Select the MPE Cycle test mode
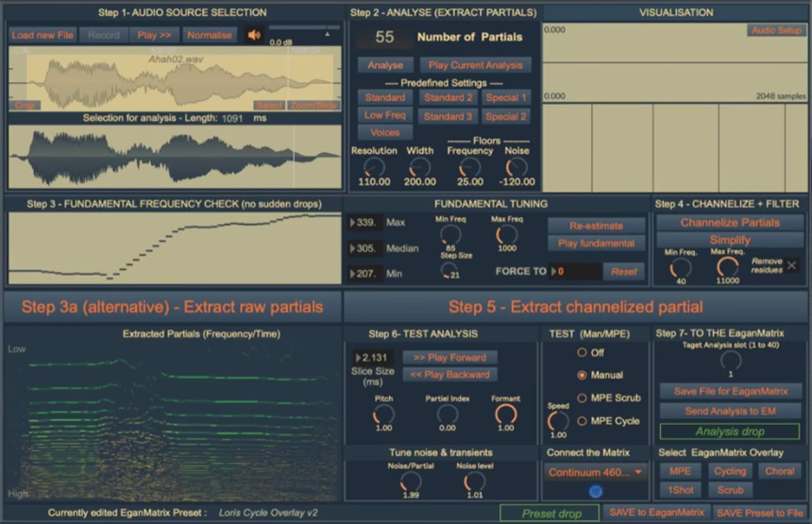Image resolution: width=812 pixels, height=524 pixels. tap(582, 421)
